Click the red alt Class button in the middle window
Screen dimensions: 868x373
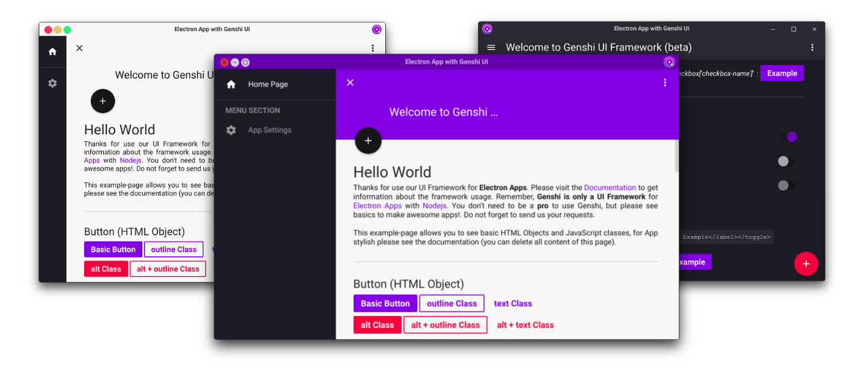pos(377,325)
